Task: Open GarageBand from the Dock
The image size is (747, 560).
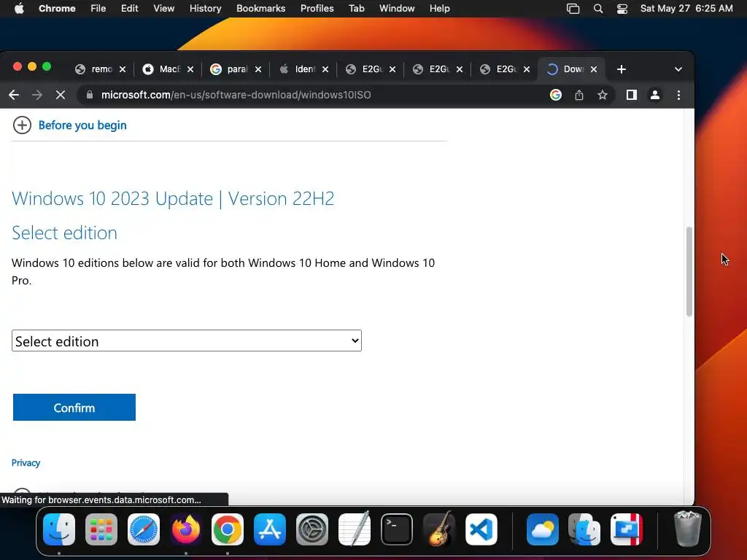Action: coord(438,529)
